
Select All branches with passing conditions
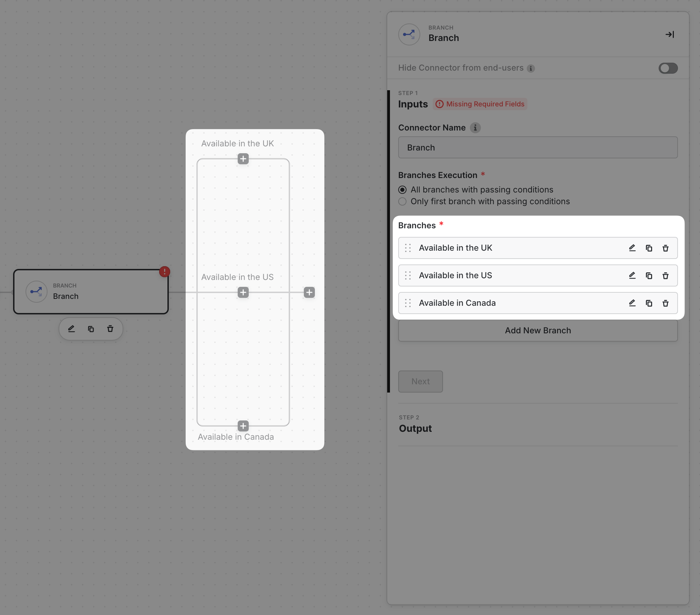coord(402,190)
